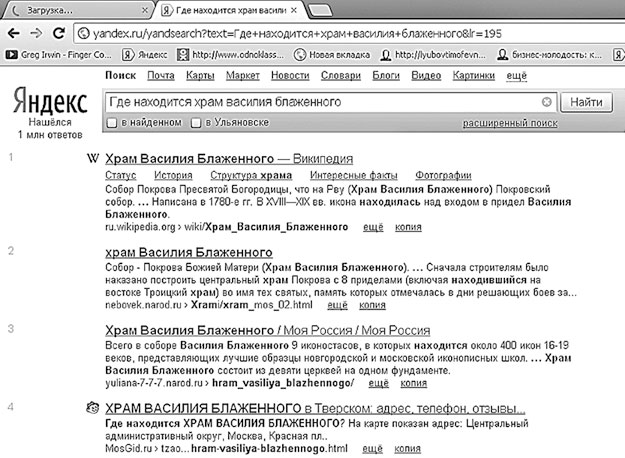Click the Найти search button
The width and height of the screenshot is (625, 458).
coord(586,102)
